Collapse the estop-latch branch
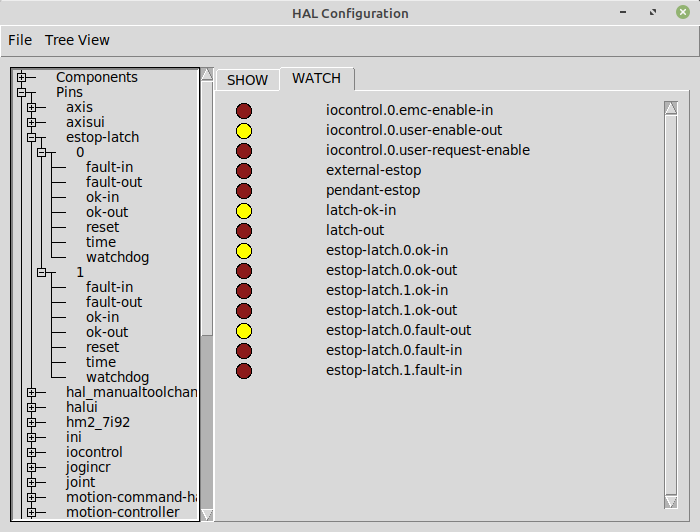Viewport: 700px width, 532px height. [x=31, y=137]
